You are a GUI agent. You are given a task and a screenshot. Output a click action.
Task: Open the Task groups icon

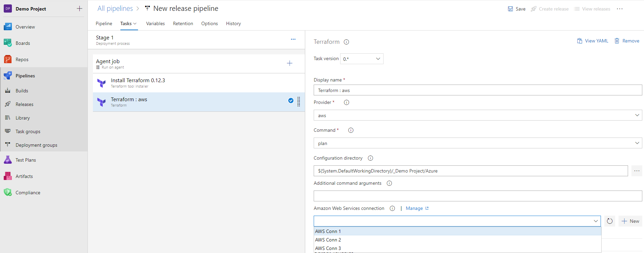[8, 131]
